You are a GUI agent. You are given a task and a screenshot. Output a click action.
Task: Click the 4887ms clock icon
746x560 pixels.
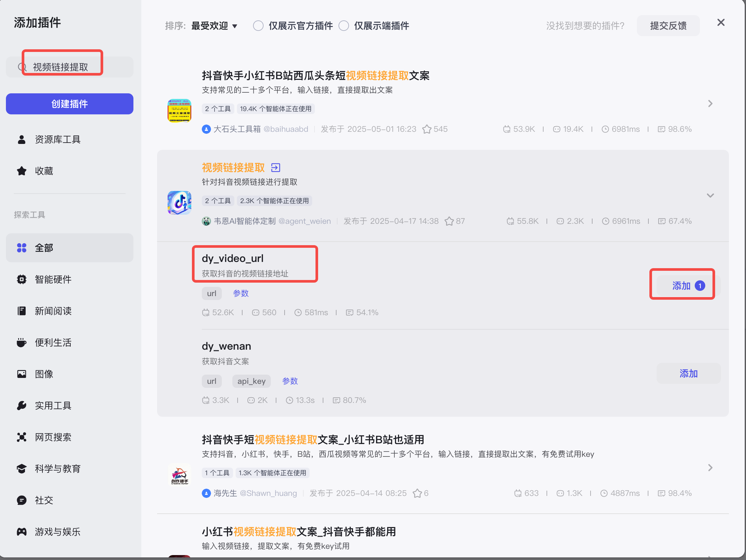coord(604,494)
